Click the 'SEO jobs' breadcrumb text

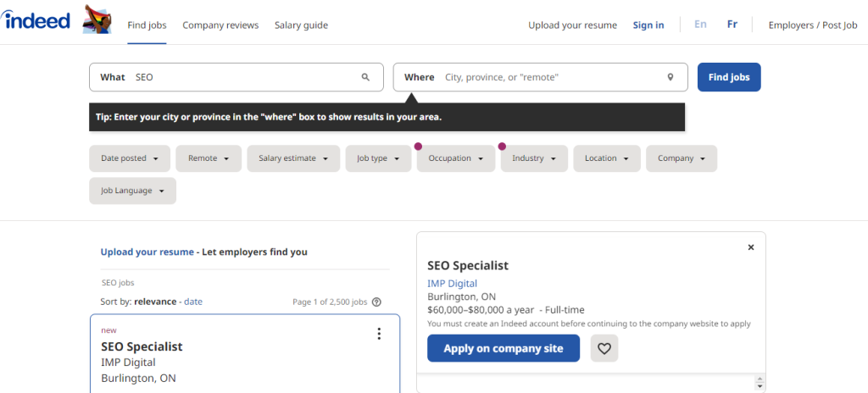coord(118,282)
